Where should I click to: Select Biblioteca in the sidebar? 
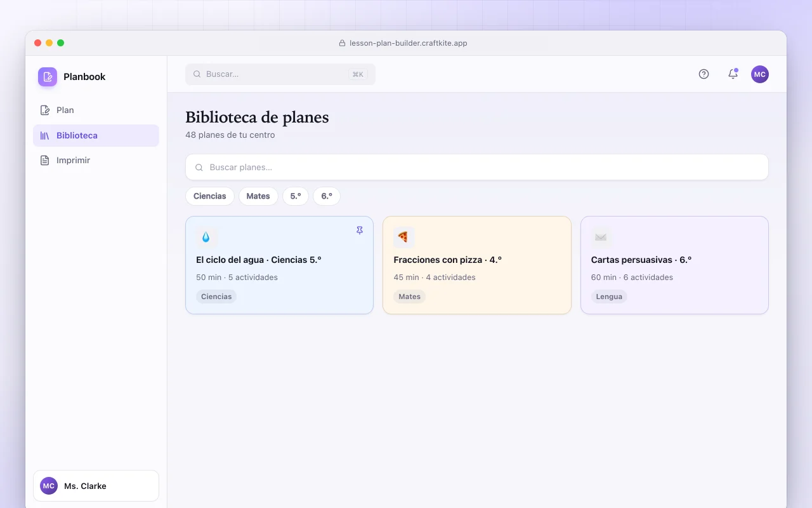(96, 135)
